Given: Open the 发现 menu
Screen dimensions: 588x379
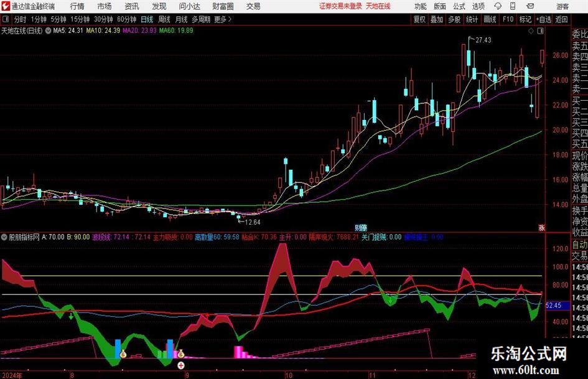Looking at the screenshot, I should point(159,6).
